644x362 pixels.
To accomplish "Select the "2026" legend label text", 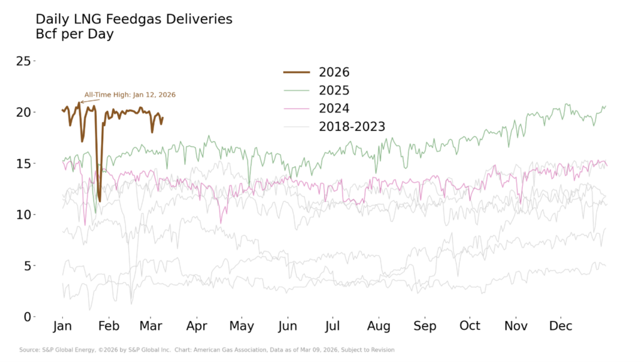I will (x=334, y=72).
